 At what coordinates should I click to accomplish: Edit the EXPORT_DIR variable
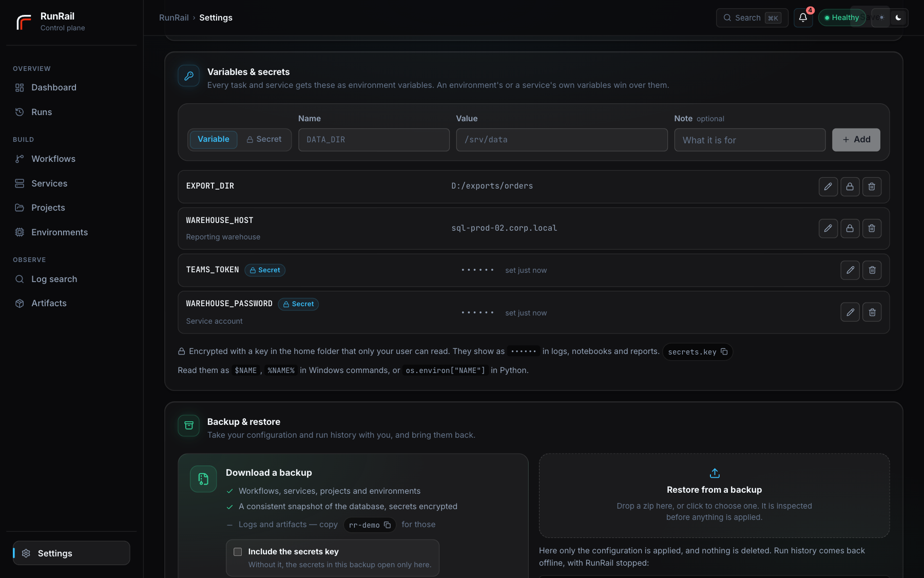tap(828, 187)
